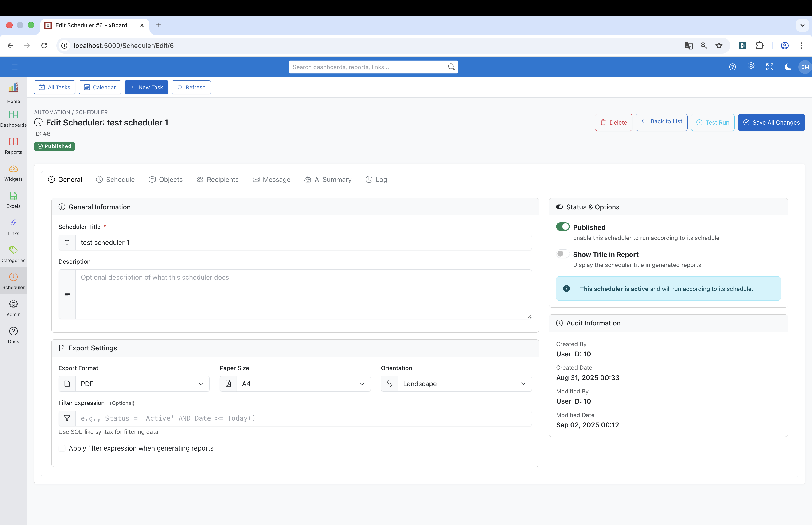Viewport: 812px width, 525px height.
Task: Click the help question mark icon
Action: (x=732, y=67)
